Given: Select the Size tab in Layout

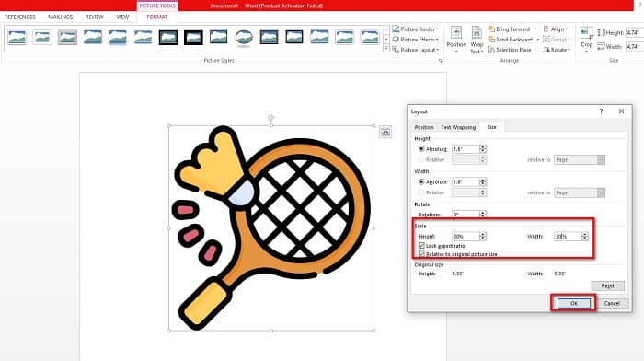Looking at the screenshot, I should point(491,127).
